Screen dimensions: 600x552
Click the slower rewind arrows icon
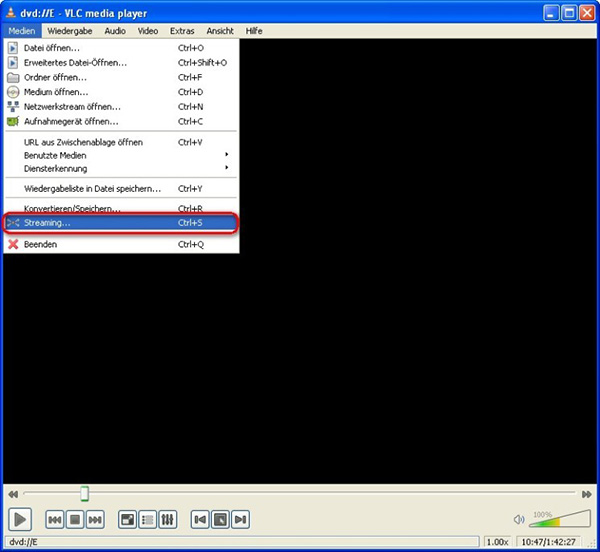(13, 494)
